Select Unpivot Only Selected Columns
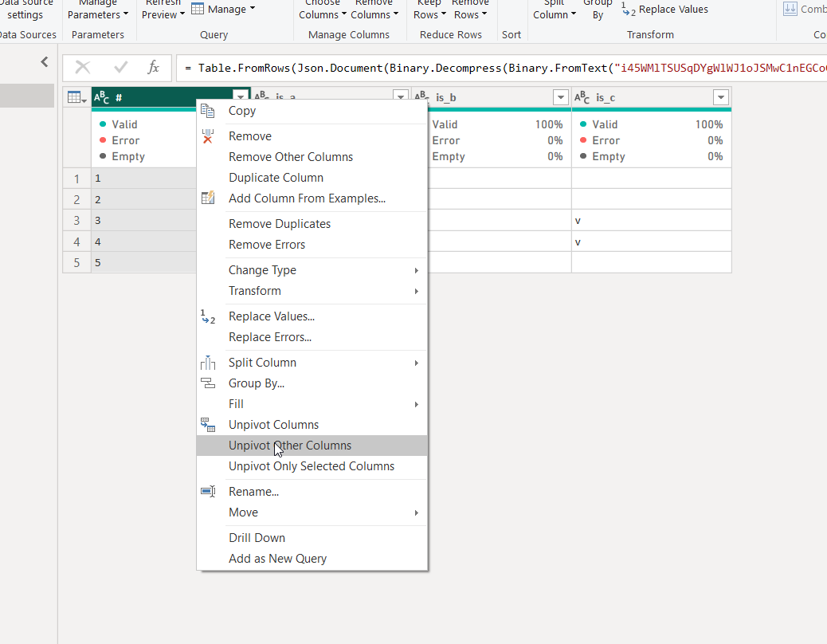 point(312,466)
